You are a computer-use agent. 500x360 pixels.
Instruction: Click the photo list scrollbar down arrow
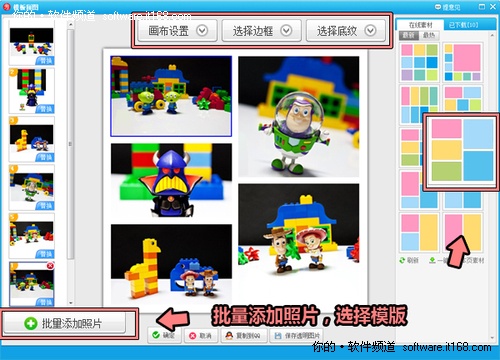pos(71,303)
